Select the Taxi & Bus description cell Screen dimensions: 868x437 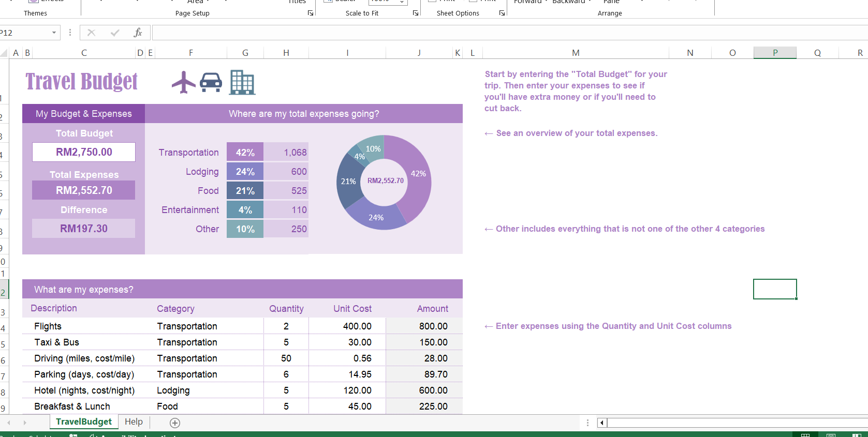pos(84,342)
